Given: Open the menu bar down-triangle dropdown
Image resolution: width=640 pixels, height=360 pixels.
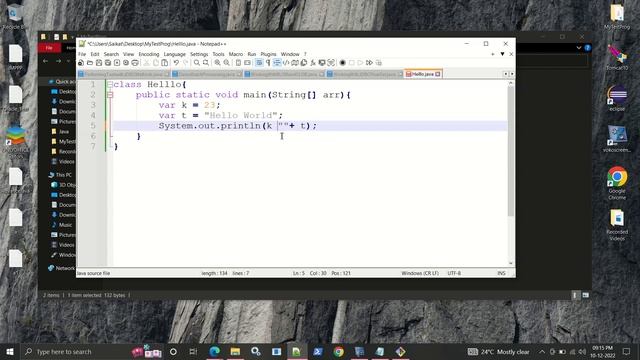Looking at the screenshot, I should (502, 54).
